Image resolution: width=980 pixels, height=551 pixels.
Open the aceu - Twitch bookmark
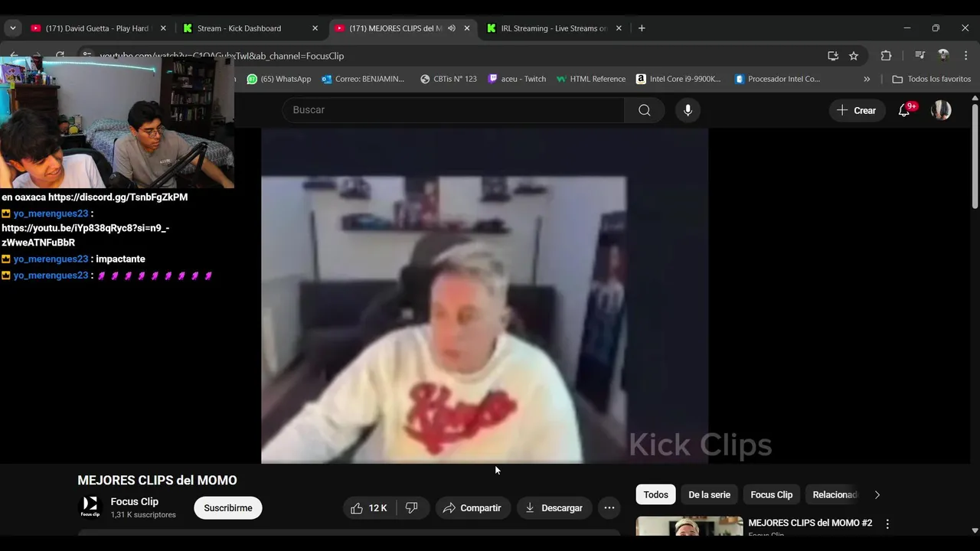(517, 79)
